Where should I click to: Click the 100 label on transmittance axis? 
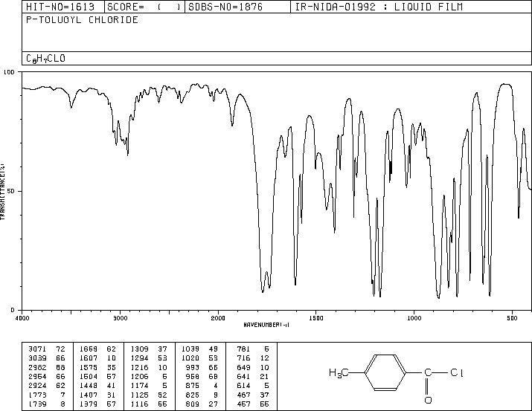pos(9,72)
